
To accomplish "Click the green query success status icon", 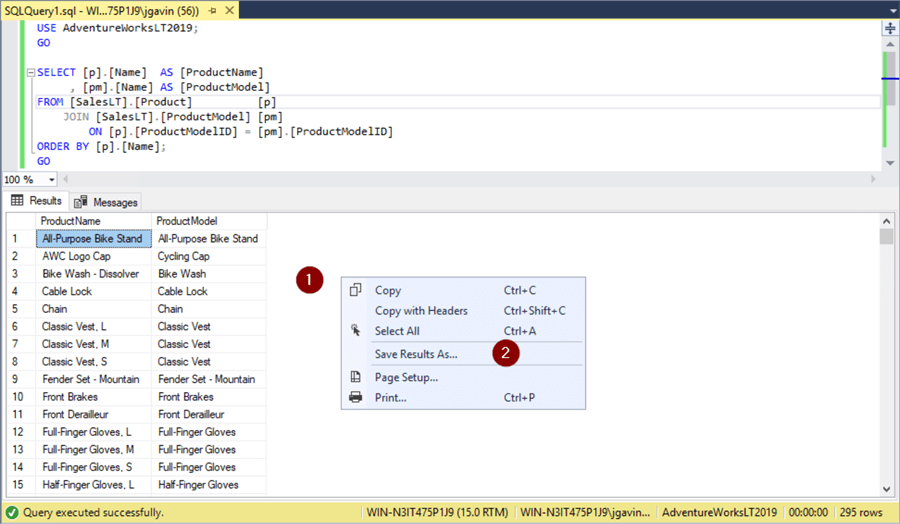I will [12, 512].
